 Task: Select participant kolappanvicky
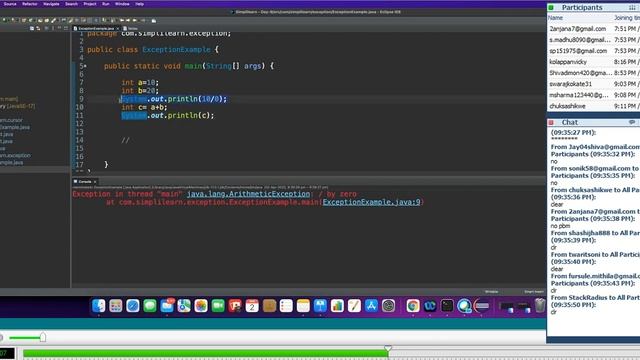click(568, 62)
